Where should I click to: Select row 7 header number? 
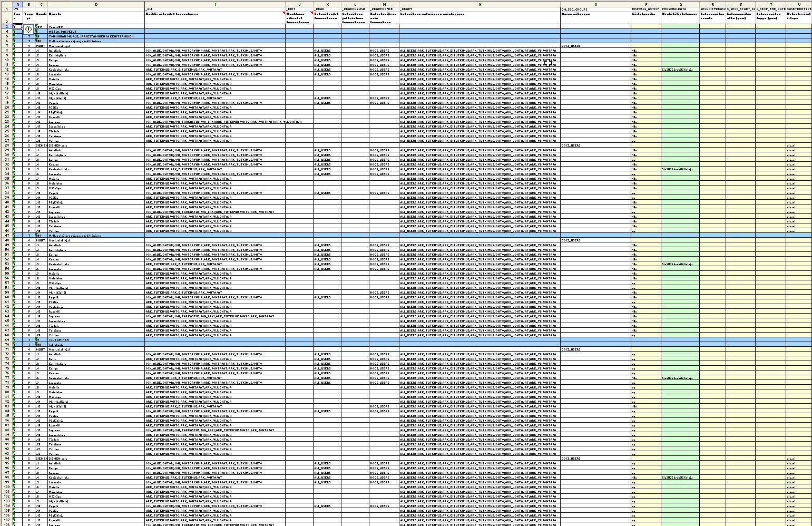coord(6,46)
